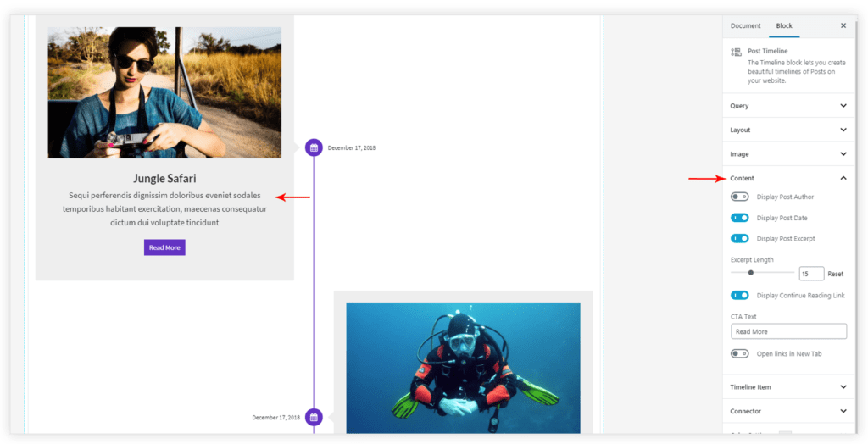This screenshot has height=444, width=868.
Task: Switch to the Document tab
Action: point(746,26)
